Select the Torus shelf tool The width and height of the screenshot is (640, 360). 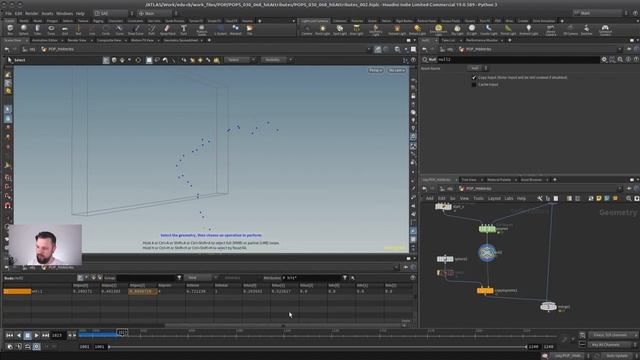[x=51, y=29]
